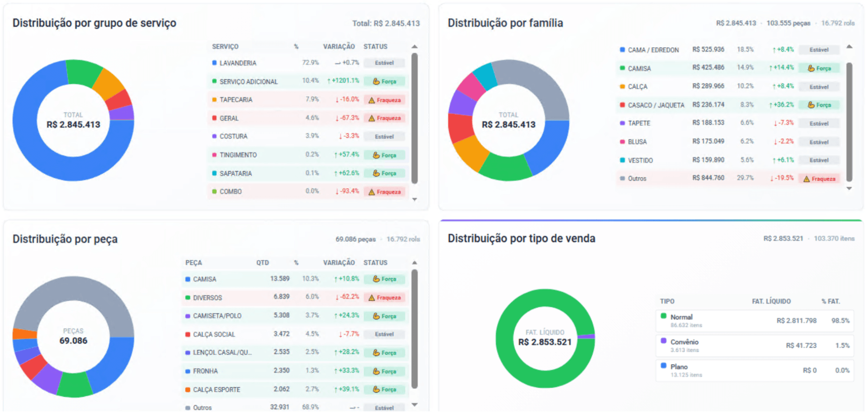This screenshot has width=868, height=417.
Task: Click the SERVIÇO column header
Action: click(x=225, y=47)
